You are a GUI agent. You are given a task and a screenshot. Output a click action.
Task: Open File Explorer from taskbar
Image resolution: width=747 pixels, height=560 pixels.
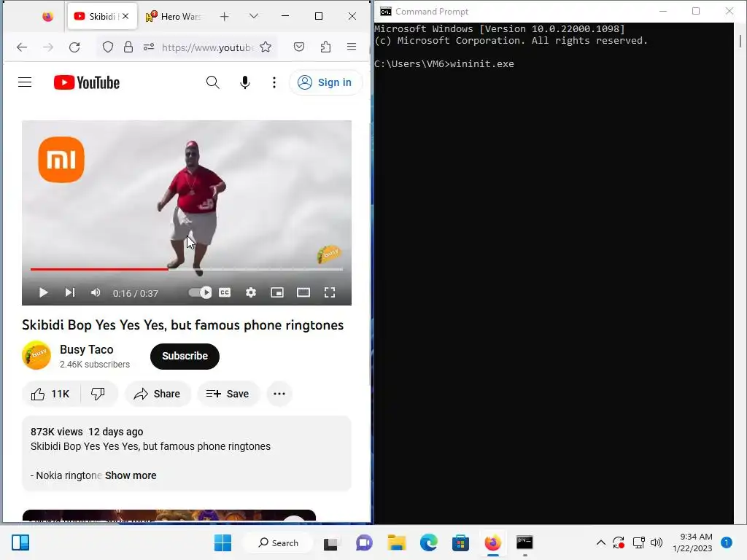coord(396,543)
